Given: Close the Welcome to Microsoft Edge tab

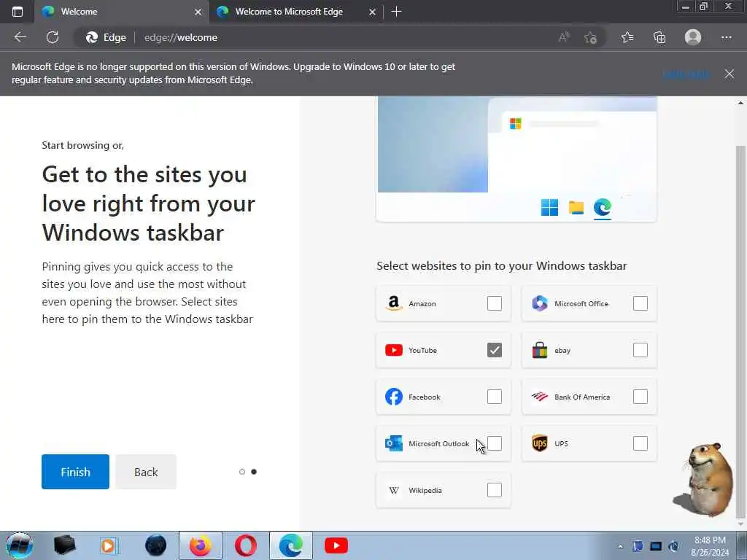Looking at the screenshot, I should pos(373,12).
